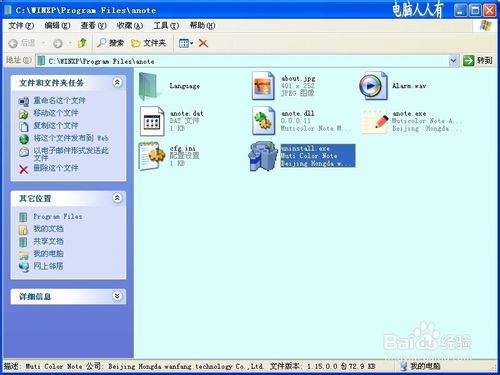
Task: Click the My Documents folder icon in sidebar
Action: coord(23,230)
